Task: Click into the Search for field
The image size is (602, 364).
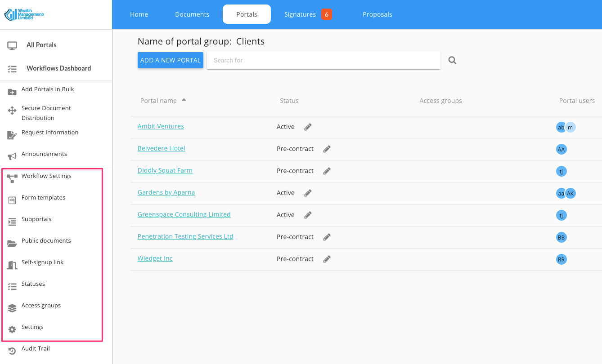Action: [x=323, y=60]
